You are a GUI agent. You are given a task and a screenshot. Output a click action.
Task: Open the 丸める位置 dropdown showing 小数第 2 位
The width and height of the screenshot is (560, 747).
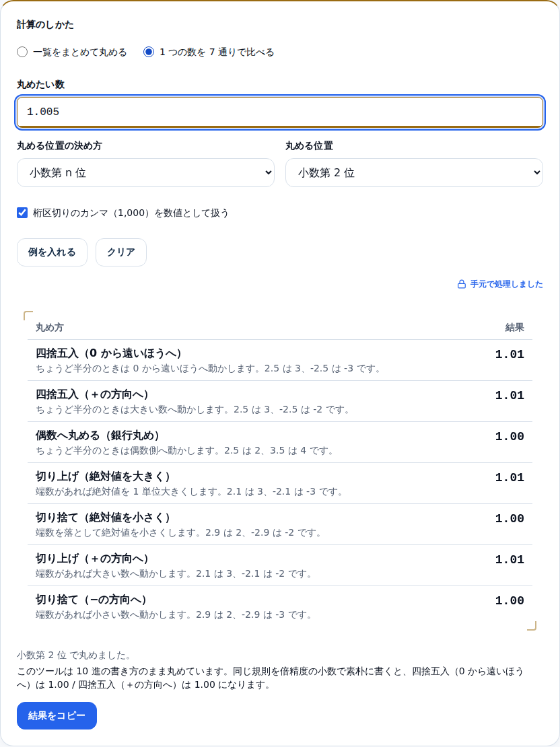pyautogui.click(x=414, y=172)
